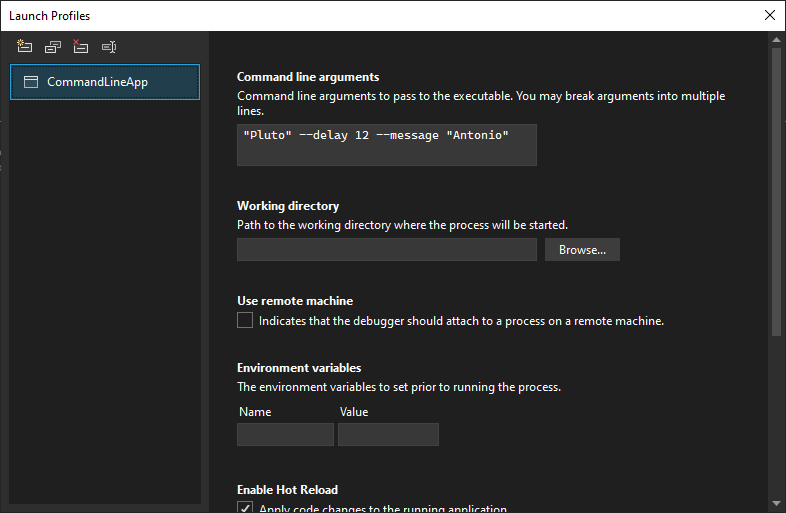This screenshot has width=786, height=513.
Task: Click the duplicate selected profile icon
Action: [53, 47]
